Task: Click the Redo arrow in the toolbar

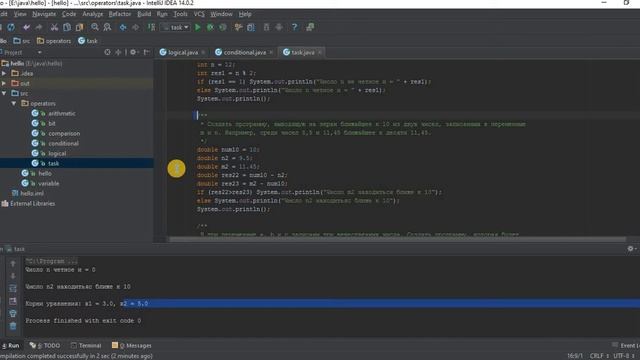Action: [39, 27]
